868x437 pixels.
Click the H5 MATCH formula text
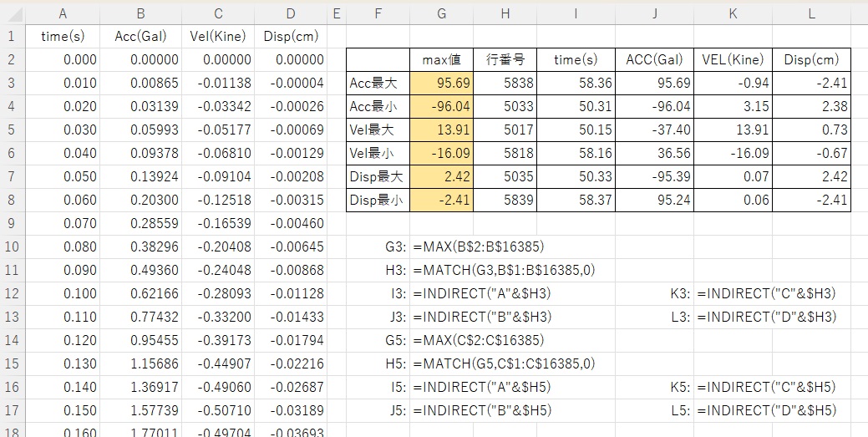click(505, 364)
